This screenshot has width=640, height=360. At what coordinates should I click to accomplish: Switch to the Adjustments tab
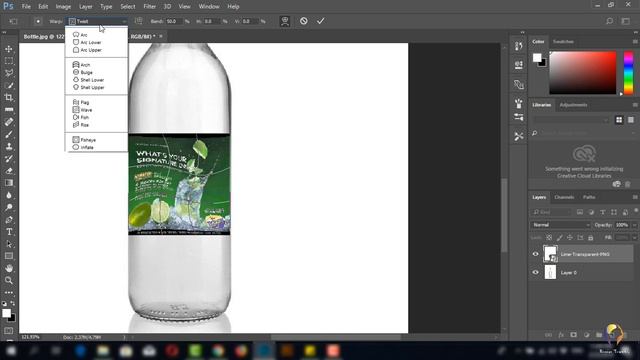point(573,105)
